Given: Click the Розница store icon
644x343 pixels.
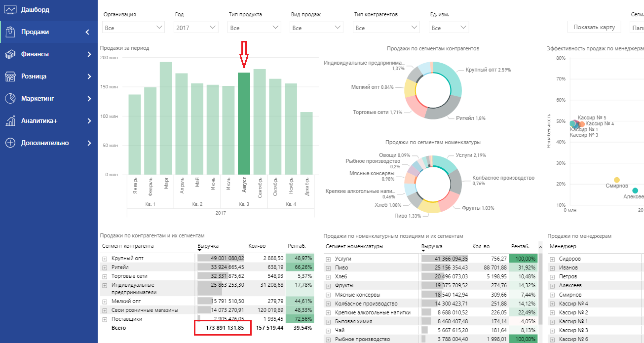Looking at the screenshot, I should 10,76.
